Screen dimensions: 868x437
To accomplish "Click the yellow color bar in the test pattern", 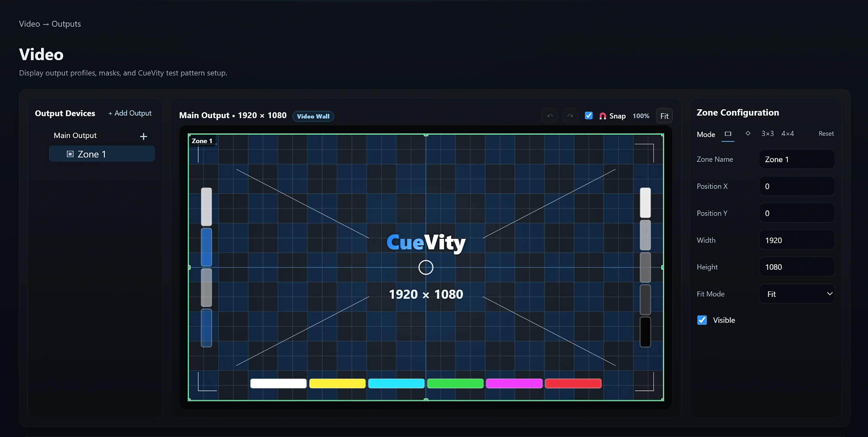I will [337, 384].
